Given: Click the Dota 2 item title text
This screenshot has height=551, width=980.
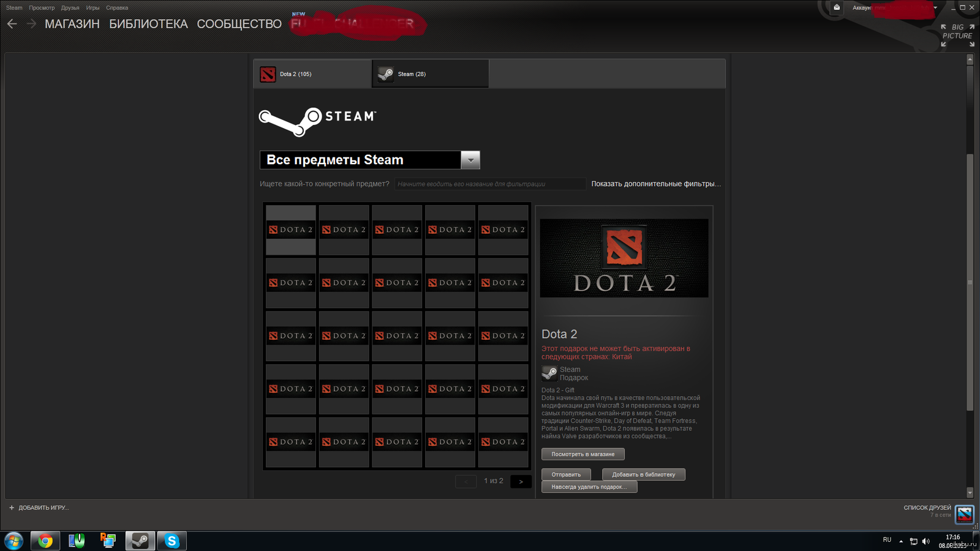Looking at the screenshot, I should pos(559,334).
